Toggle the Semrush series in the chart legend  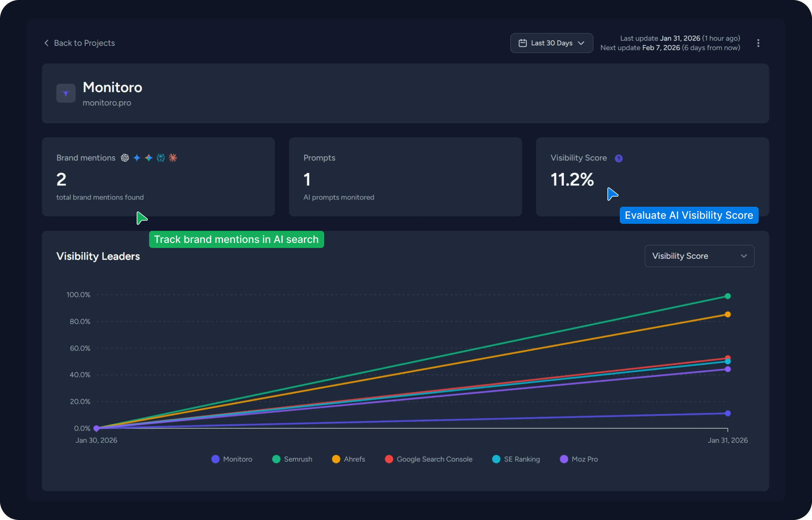(292, 459)
